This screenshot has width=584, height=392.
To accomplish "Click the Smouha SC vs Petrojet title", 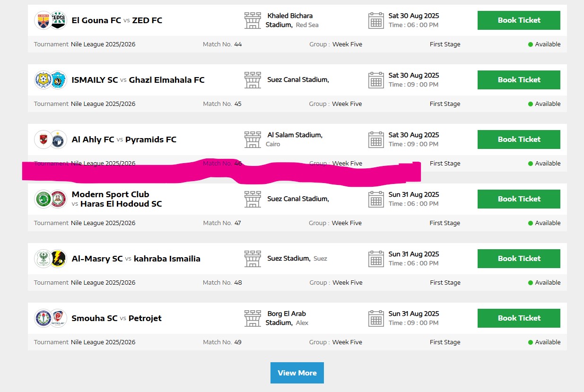I will [116, 318].
